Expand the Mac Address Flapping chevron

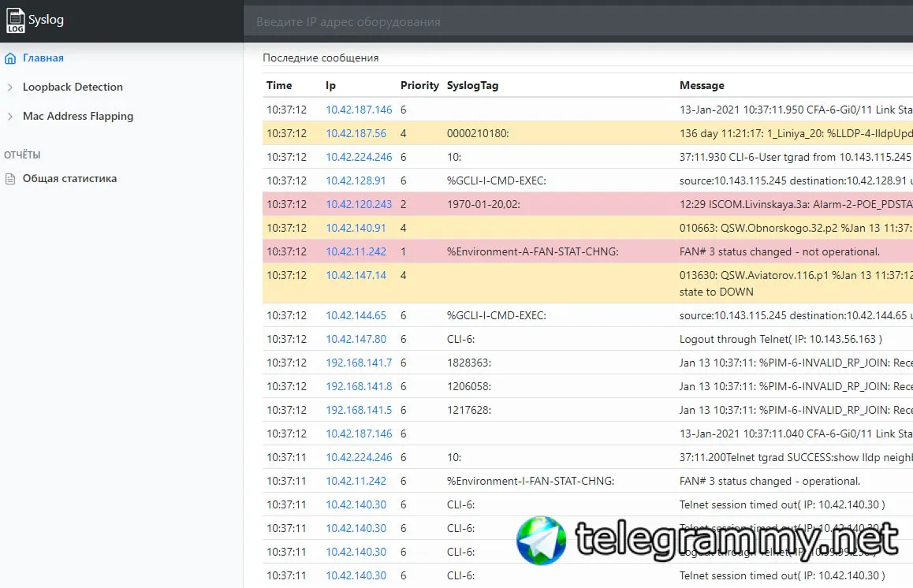click(10, 117)
